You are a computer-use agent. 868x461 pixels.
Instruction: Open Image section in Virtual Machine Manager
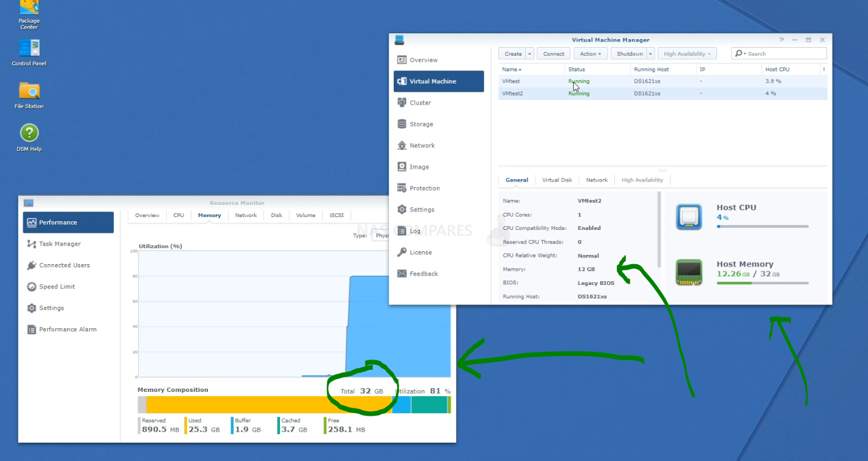[439, 167]
